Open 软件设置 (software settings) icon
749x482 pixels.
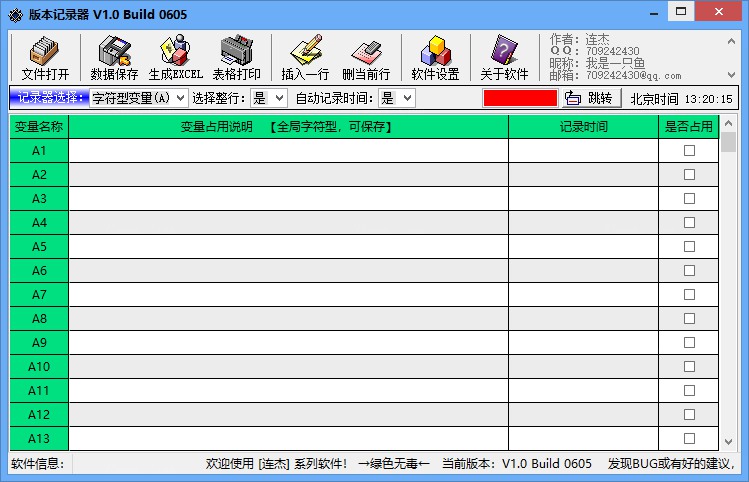435,52
